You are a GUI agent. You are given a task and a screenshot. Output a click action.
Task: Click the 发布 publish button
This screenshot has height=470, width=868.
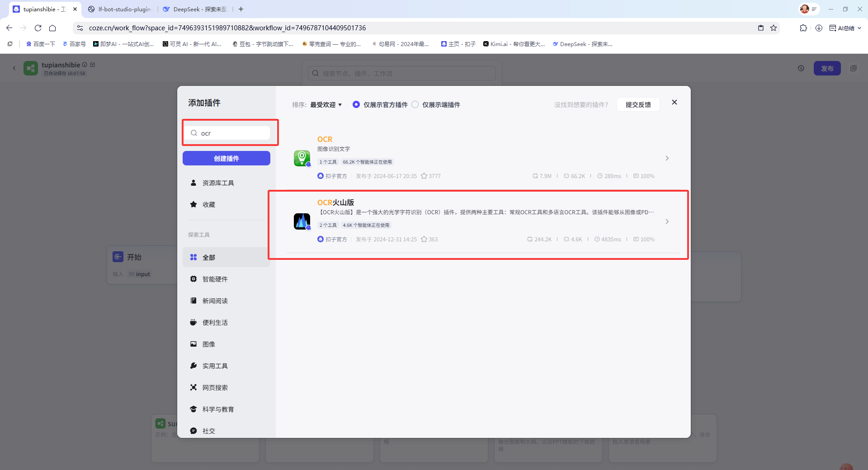point(827,68)
